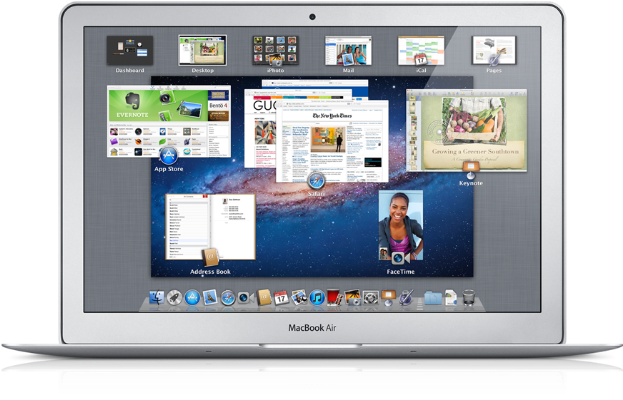Viewport: 623px width, 400px height.
Task: Open System Preferences gear icon in Dock
Action: 370,297
